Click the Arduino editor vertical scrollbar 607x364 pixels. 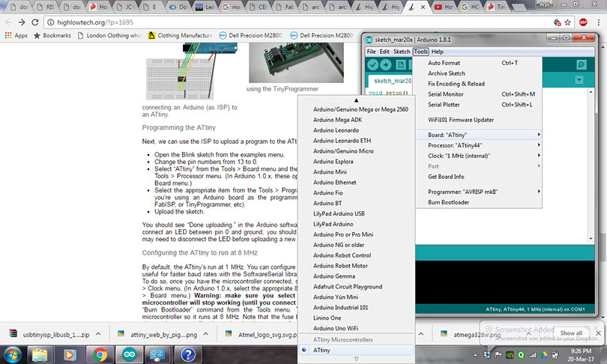click(x=591, y=166)
